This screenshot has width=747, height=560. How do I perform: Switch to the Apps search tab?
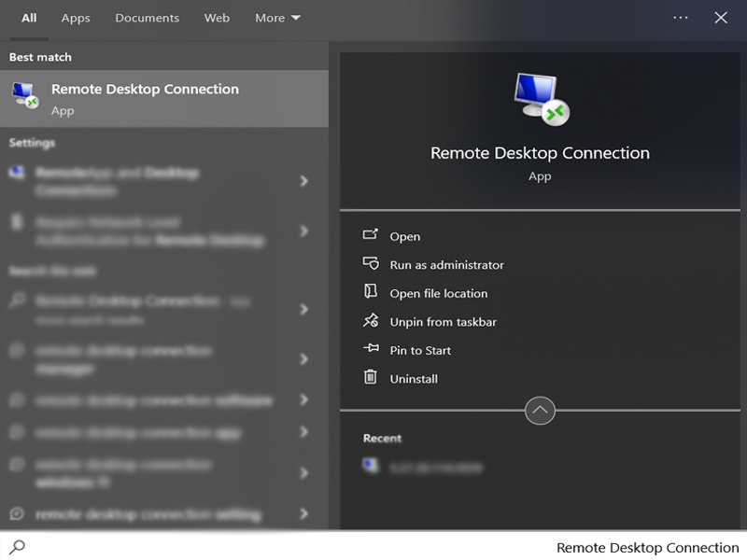coord(76,18)
